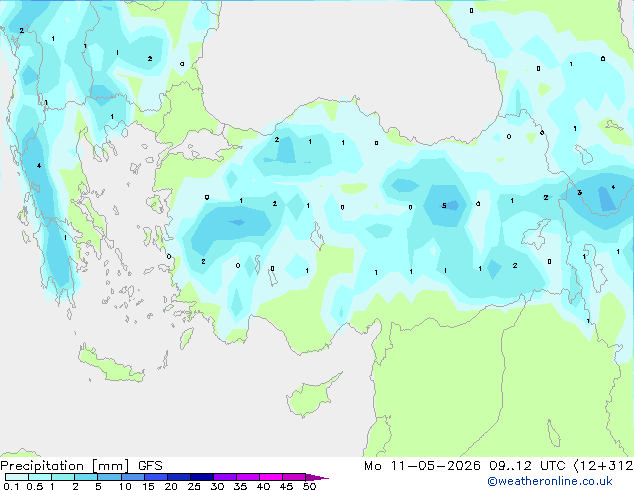The height and width of the screenshot is (490, 634).
Task: Click the 5 mm value in central Turkey
Action: pos(444,205)
